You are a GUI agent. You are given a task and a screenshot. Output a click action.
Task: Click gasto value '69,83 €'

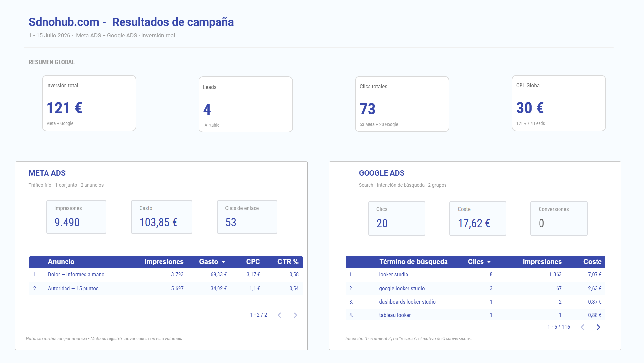(x=218, y=275)
